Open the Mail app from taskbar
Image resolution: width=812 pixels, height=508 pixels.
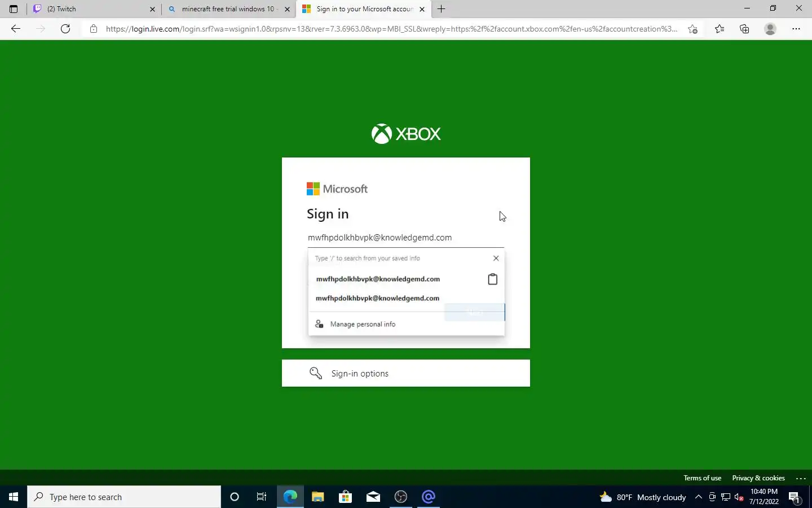[373, 497]
